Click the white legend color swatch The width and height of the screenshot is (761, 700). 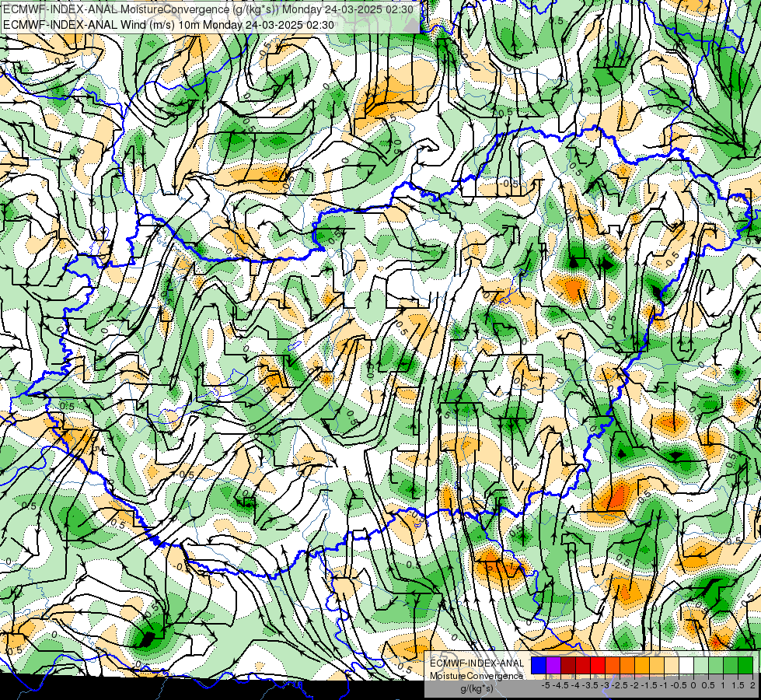click(686, 665)
